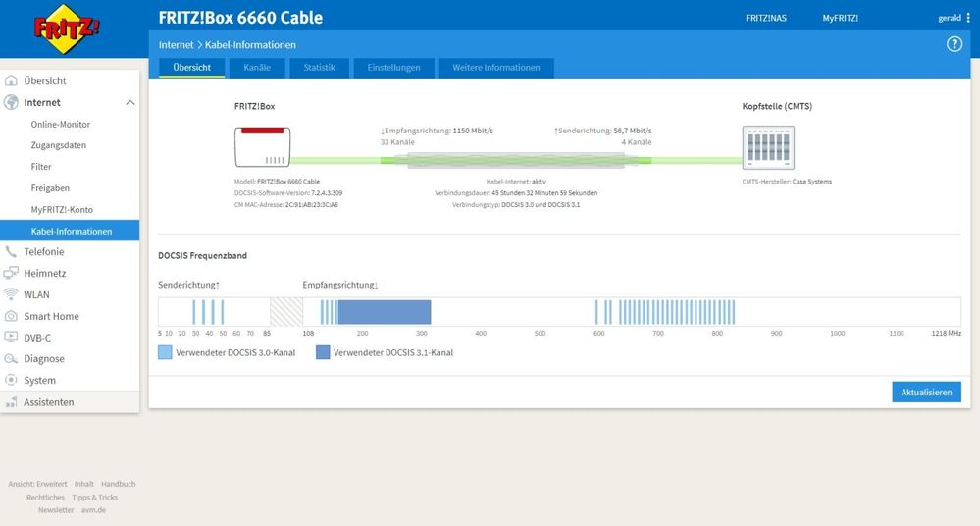Click the Heimnetz network icon
This screenshot has width=980, height=526.
[11, 274]
